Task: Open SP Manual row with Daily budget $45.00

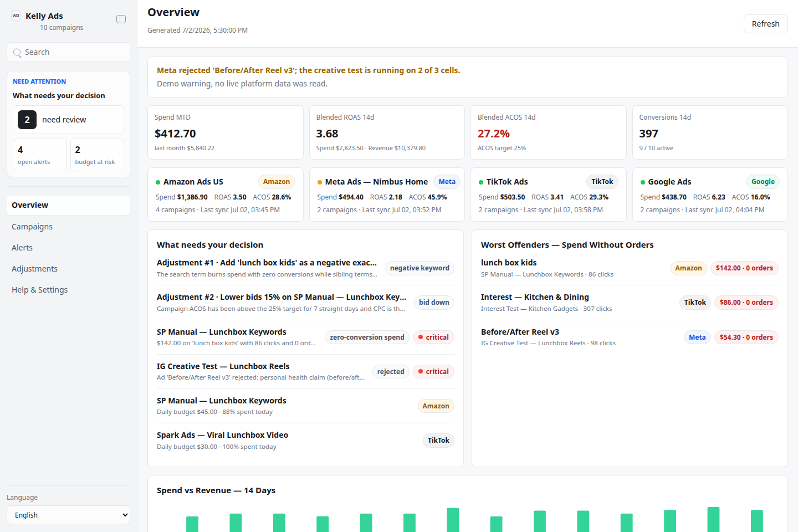Action: (x=305, y=406)
